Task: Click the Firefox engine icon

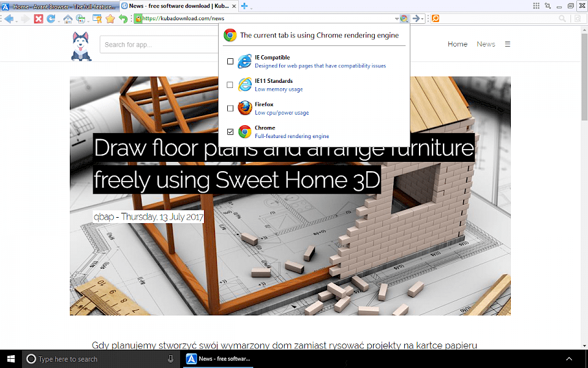Action: pyautogui.click(x=245, y=108)
